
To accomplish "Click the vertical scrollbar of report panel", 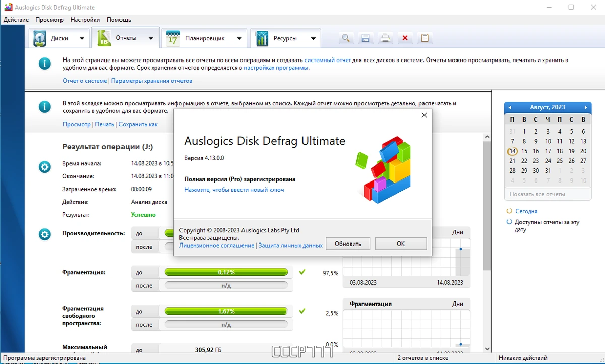I will [487, 206].
